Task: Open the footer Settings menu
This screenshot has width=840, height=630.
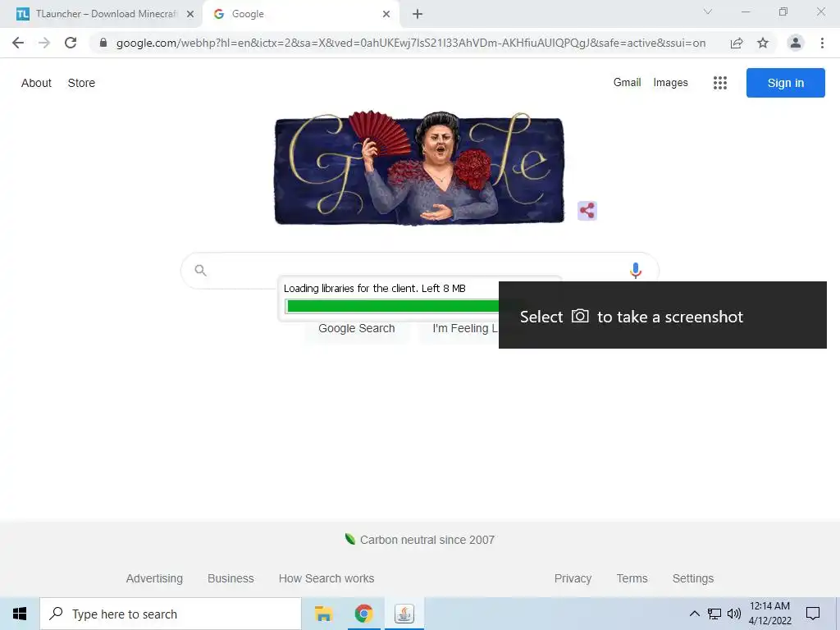Action: click(692, 578)
